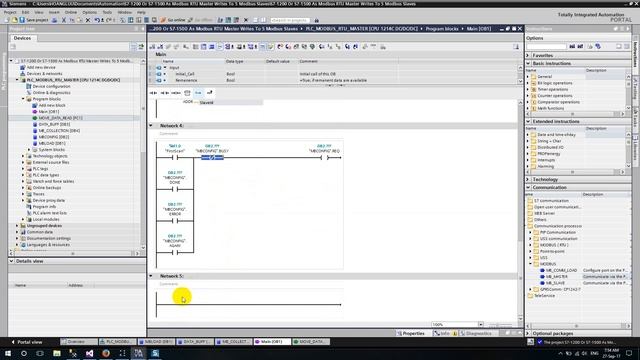Switch to the Properties tab

point(411,333)
